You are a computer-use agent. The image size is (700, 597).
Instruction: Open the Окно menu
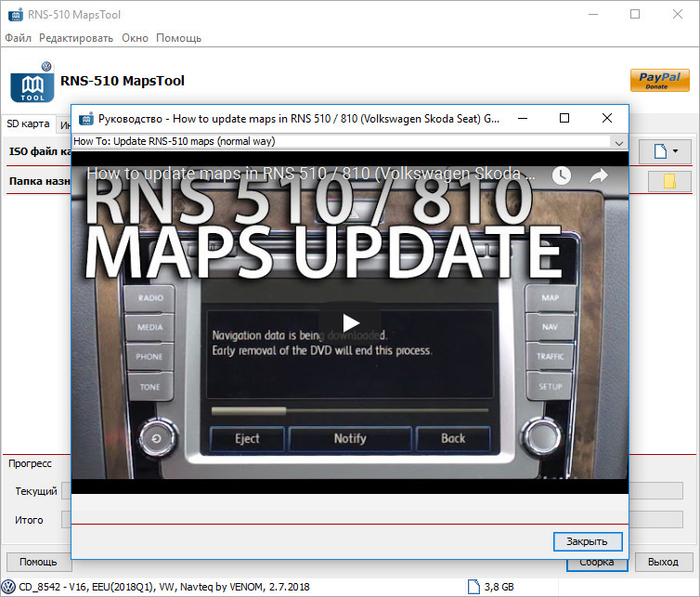click(135, 38)
